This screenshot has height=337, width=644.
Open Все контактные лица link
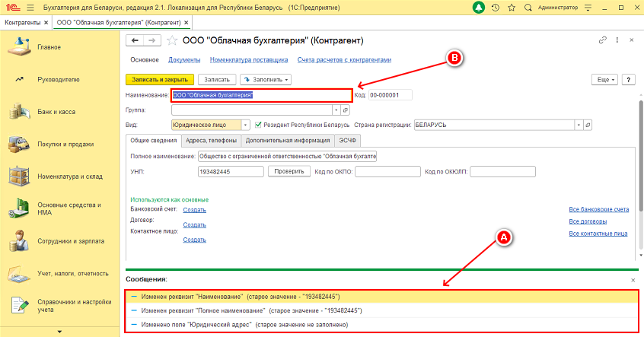point(598,234)
